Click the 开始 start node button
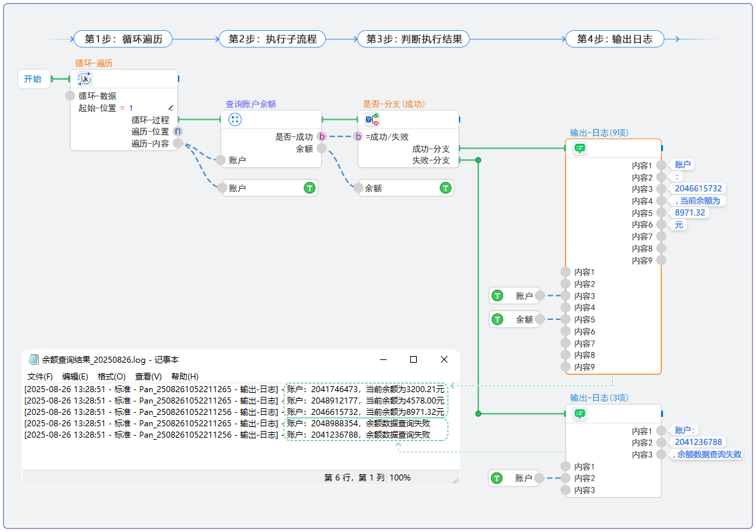 click(33, 79)
